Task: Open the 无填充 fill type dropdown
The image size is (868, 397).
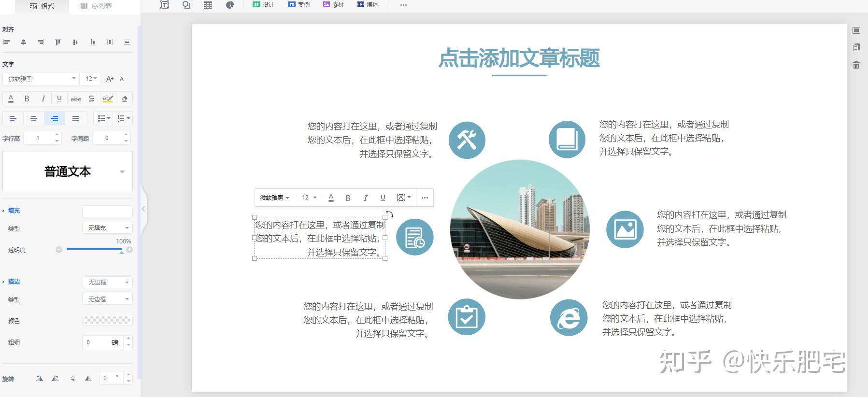Action: pos(107,227)
